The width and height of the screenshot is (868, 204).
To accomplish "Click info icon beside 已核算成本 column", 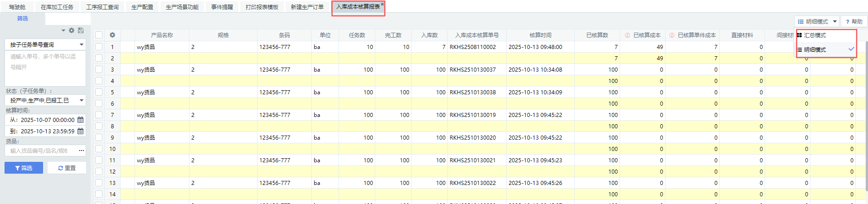I will (627, 35).
